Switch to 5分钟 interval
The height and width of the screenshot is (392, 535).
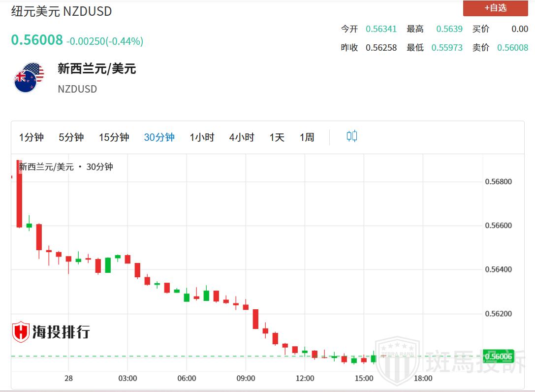coord(71,137)
